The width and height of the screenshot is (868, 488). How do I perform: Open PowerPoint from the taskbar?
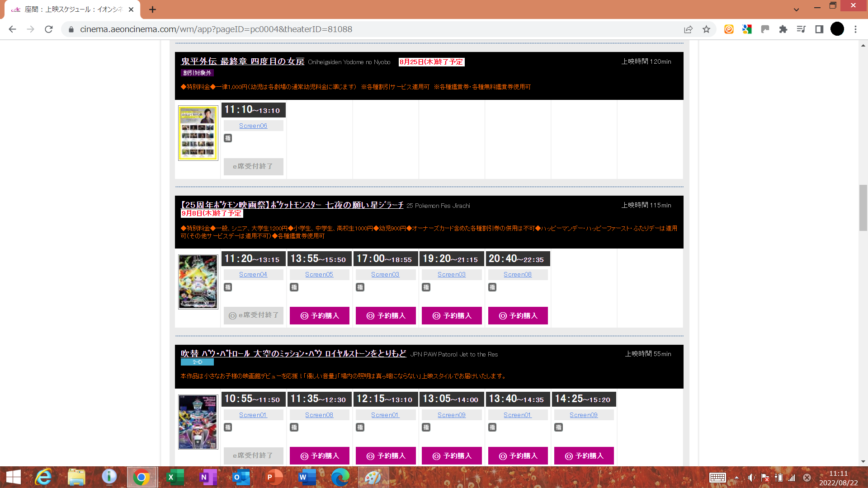(274, 477)
